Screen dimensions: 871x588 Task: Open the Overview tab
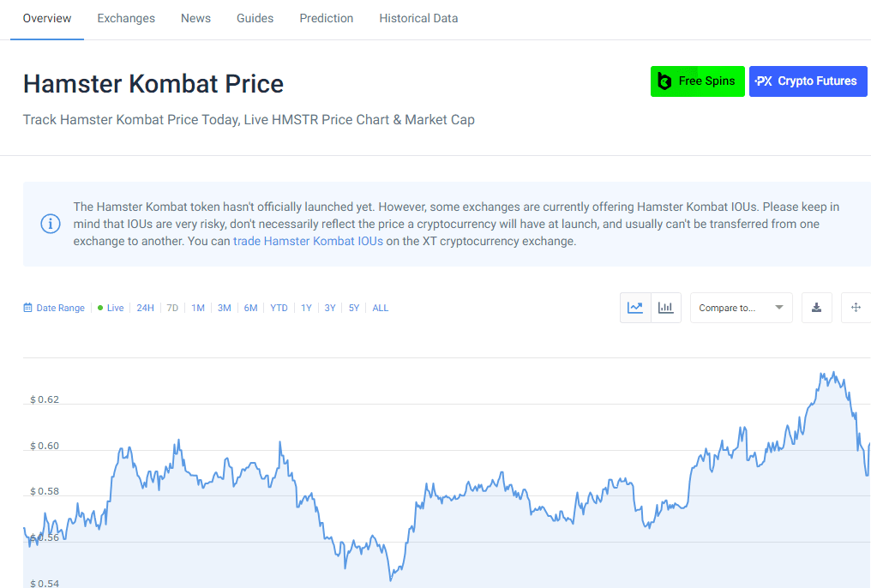point(47,18)
